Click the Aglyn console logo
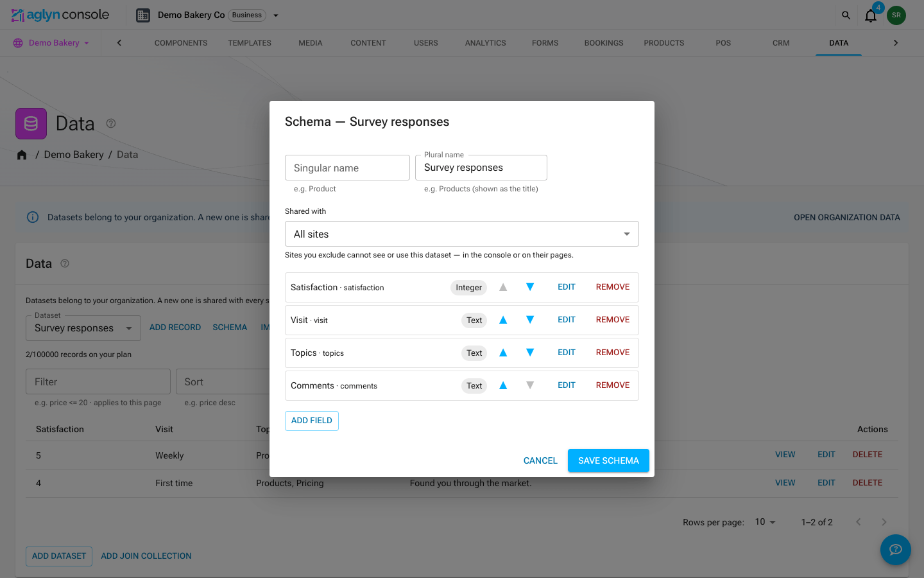924x578 pixels. click(60, 15)
